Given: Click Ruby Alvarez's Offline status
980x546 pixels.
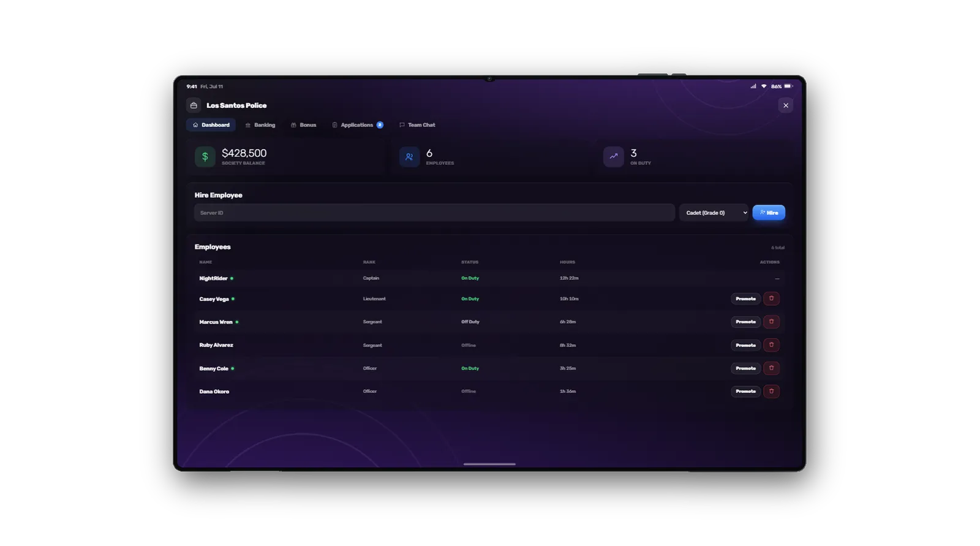Looking at the screenshot, I should (469, 345).
